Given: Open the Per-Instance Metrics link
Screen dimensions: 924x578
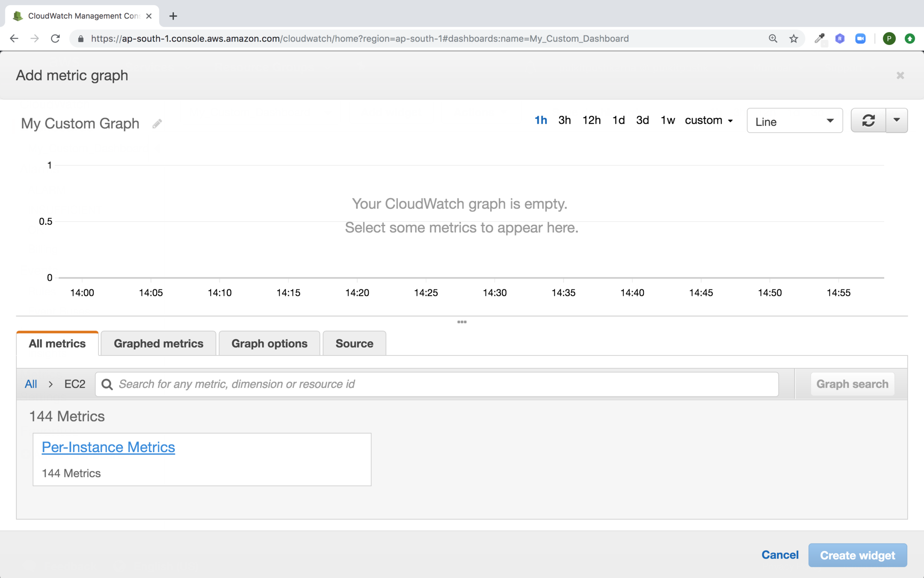Looking at the screenshot, I should 108,447.
